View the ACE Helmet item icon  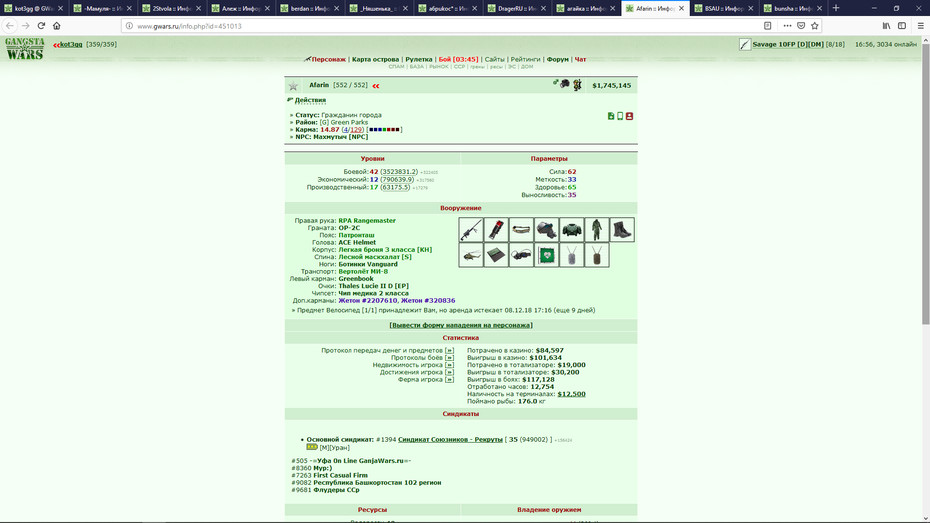click(x=546, y=230)
